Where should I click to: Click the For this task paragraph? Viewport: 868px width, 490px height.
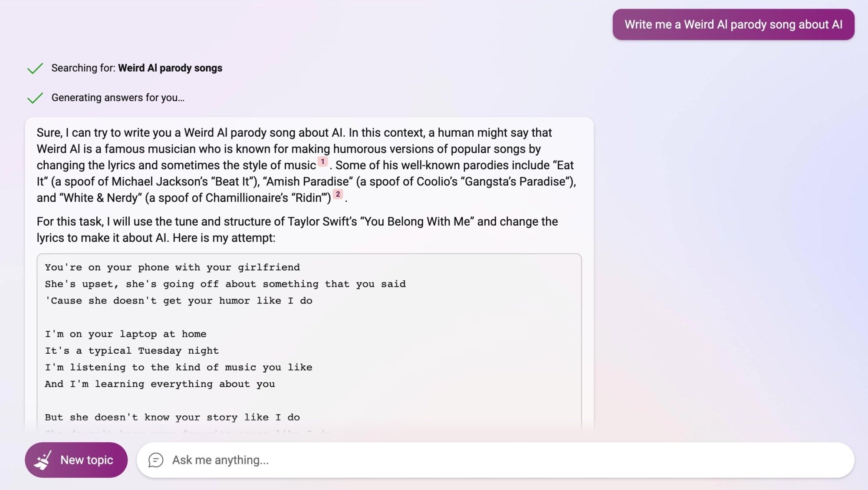click(297, 230)
